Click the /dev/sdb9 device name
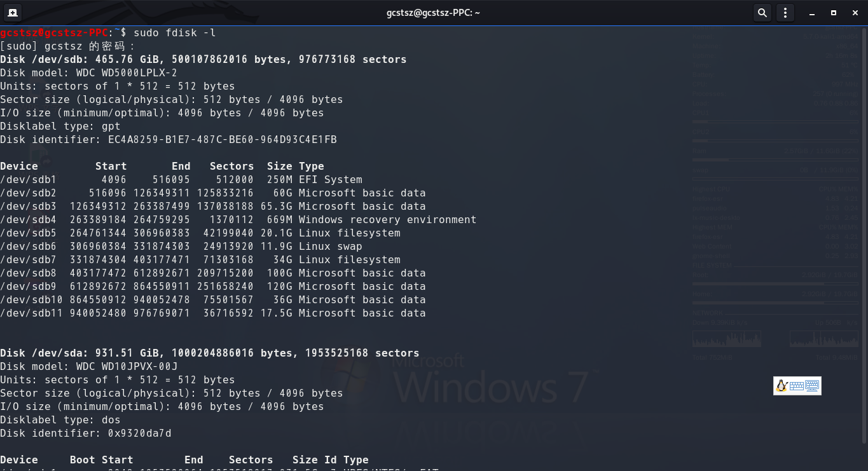Image resolution: width=868 pixels, height=471 pixels. coord(29,286)
